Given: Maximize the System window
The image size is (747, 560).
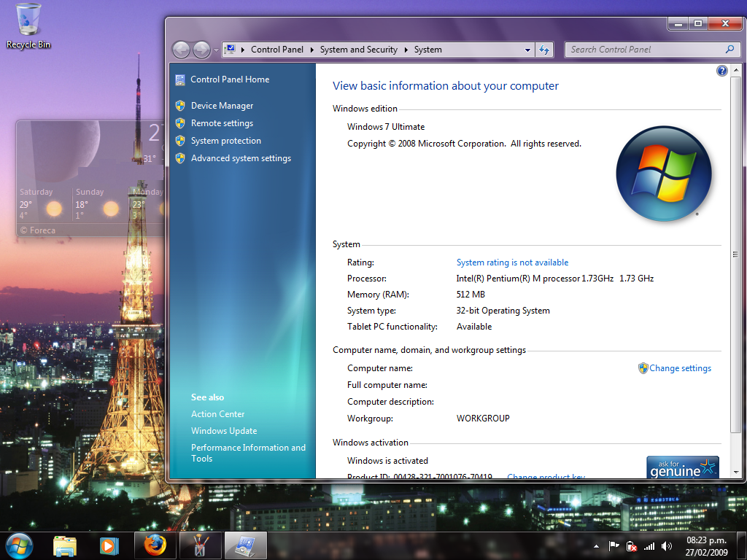Looking at the screenshot, I should (698, 23).
